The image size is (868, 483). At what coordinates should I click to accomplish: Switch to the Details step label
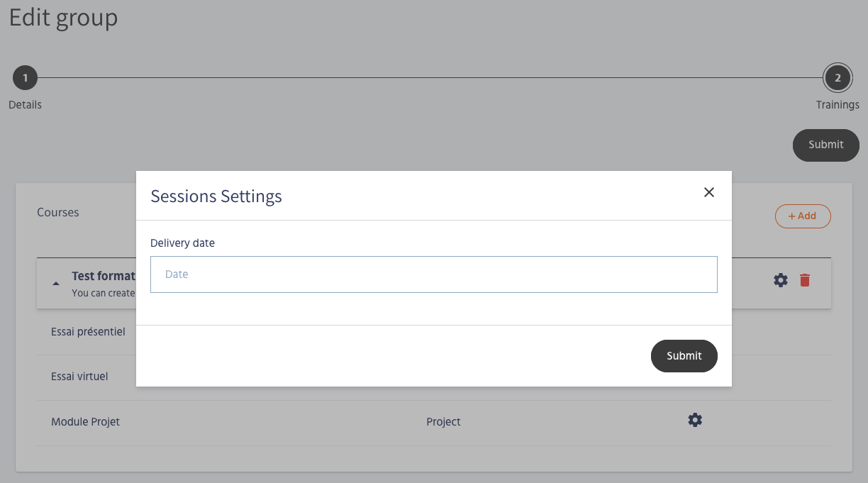pos(25,105)
